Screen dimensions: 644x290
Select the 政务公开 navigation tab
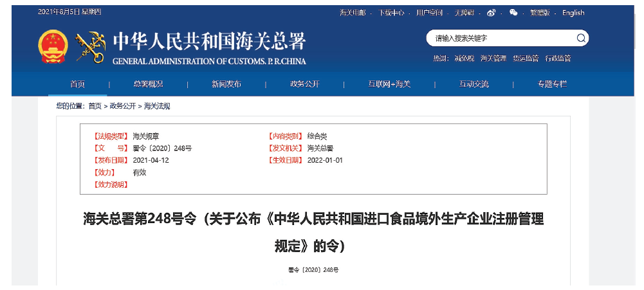pyautogui.click(x=304, y=84)
